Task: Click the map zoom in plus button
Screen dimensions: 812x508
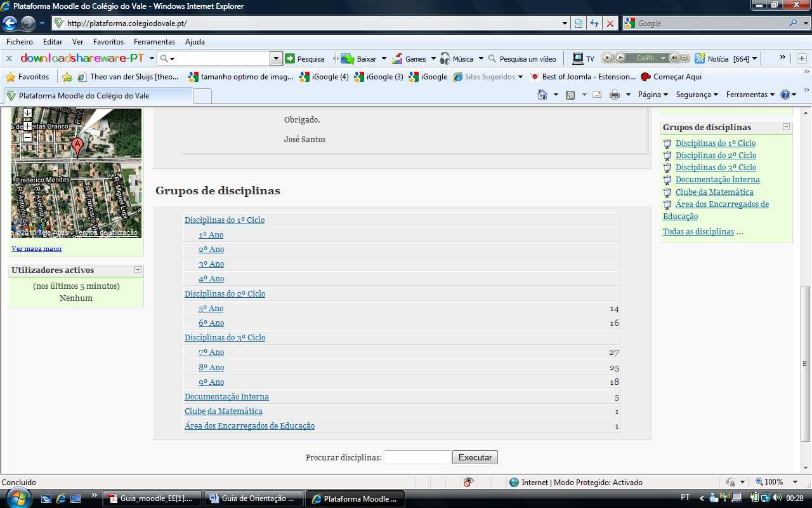Action: [27, 126]
